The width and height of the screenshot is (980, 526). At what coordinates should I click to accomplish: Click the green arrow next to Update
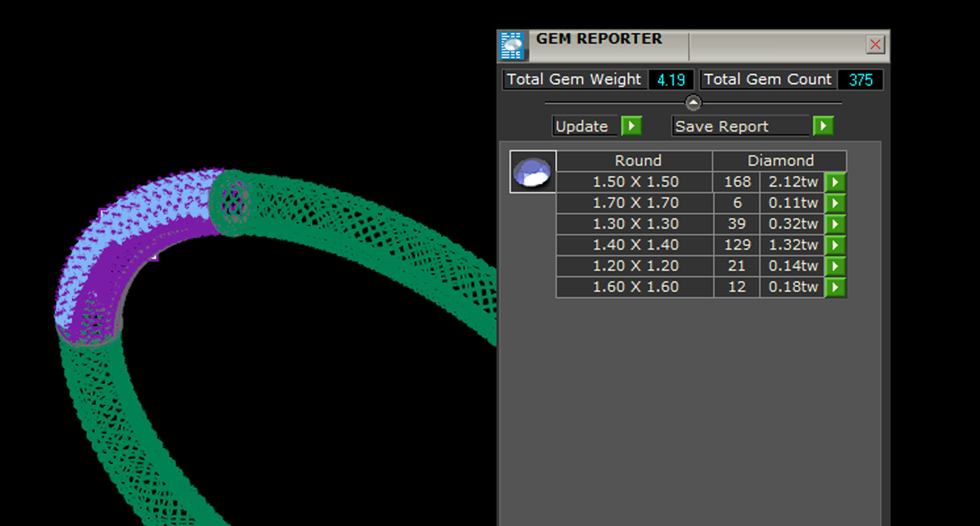631,126
